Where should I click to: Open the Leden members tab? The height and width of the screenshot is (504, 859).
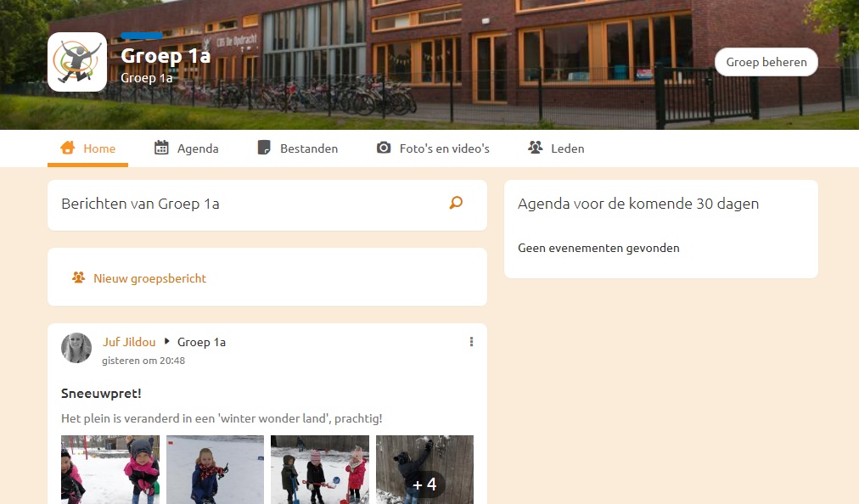click(556, 148)
